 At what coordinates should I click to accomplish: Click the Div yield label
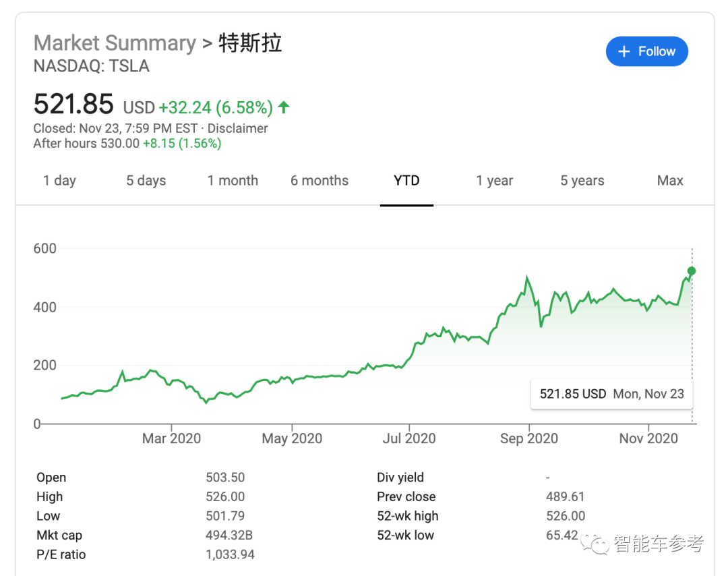click(400, 478)
